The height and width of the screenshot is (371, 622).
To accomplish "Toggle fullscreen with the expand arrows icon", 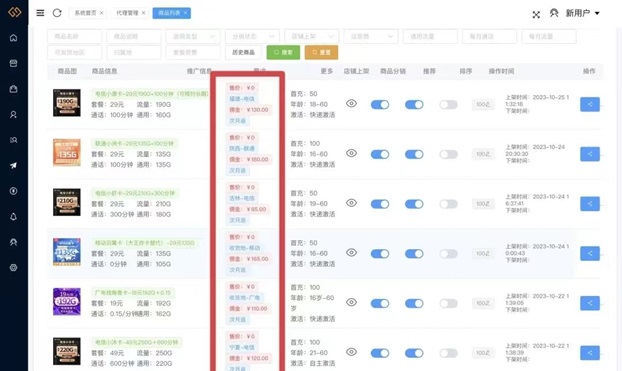I will (x=536, y=15).
